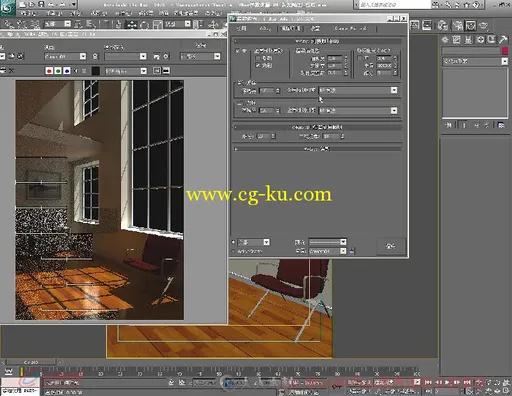Click Render button at top-right of frame buffer
This screenshot has width=512, height=396.
(x=201, y=45)
